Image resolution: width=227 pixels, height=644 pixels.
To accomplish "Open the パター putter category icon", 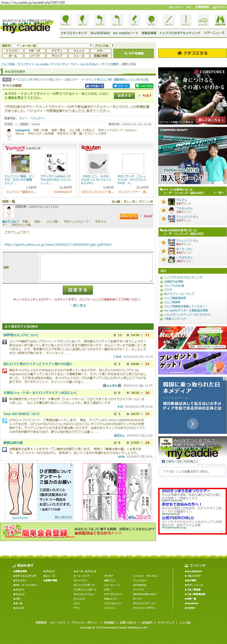I will point(134,20).
